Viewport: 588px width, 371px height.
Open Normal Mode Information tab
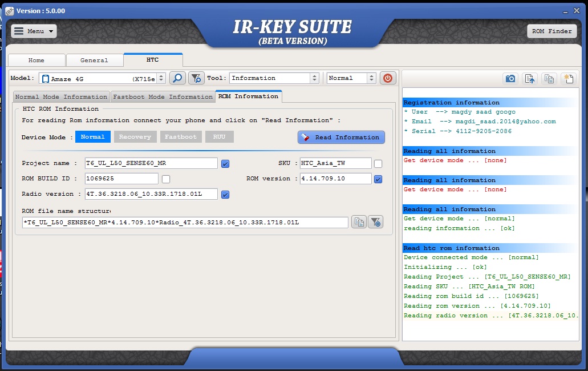coord(61,97)
